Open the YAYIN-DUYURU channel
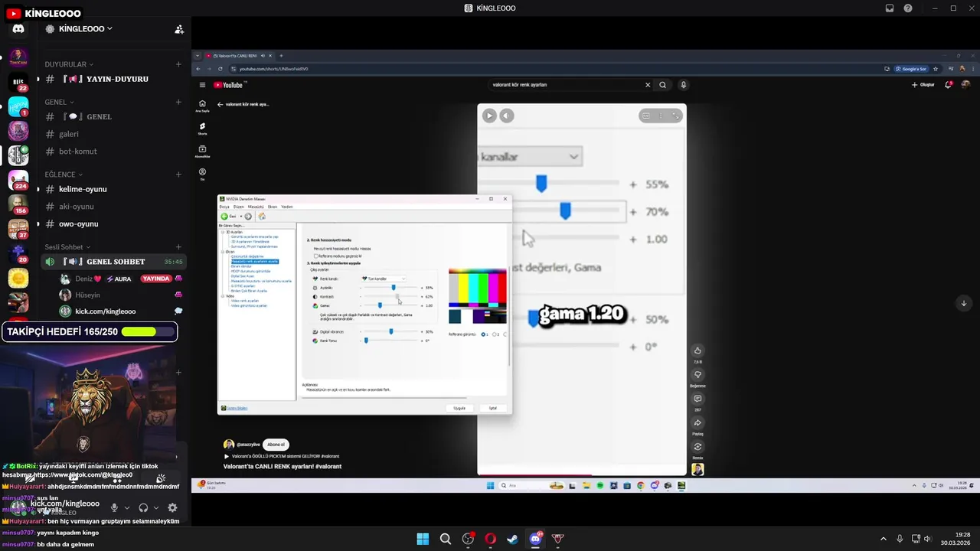This screenshot has height=551, width=980. pos(108,79)
